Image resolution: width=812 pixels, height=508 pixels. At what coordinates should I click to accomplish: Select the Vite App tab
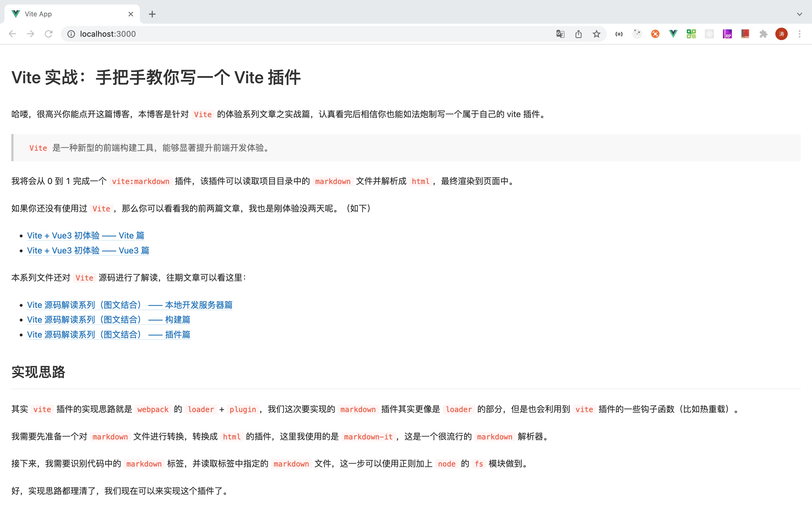72,14
